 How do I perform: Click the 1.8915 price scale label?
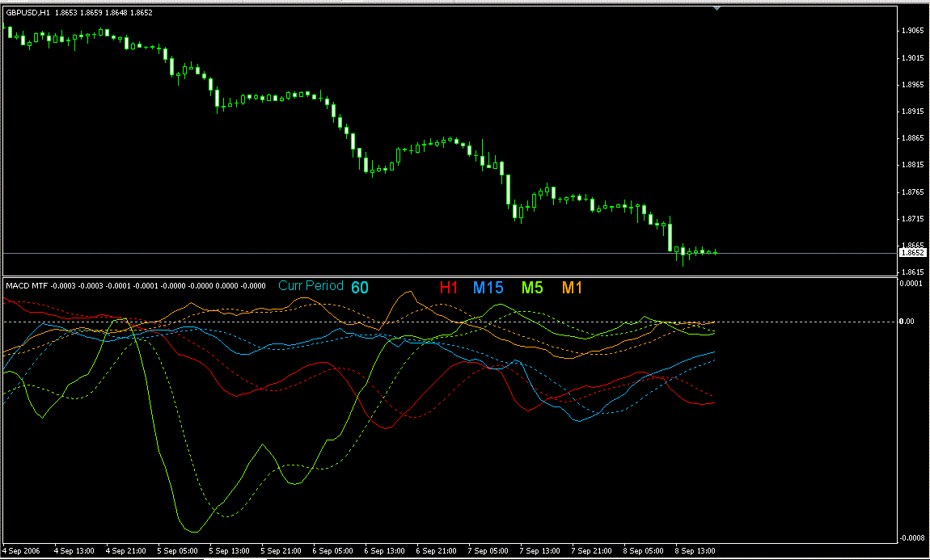click(x=912, y=112)
